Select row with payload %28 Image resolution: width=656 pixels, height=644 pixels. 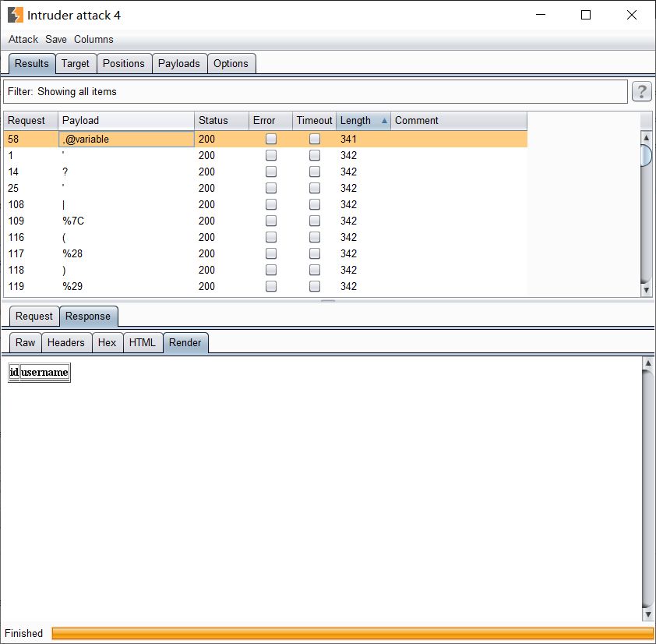click(x=265, y=253)
